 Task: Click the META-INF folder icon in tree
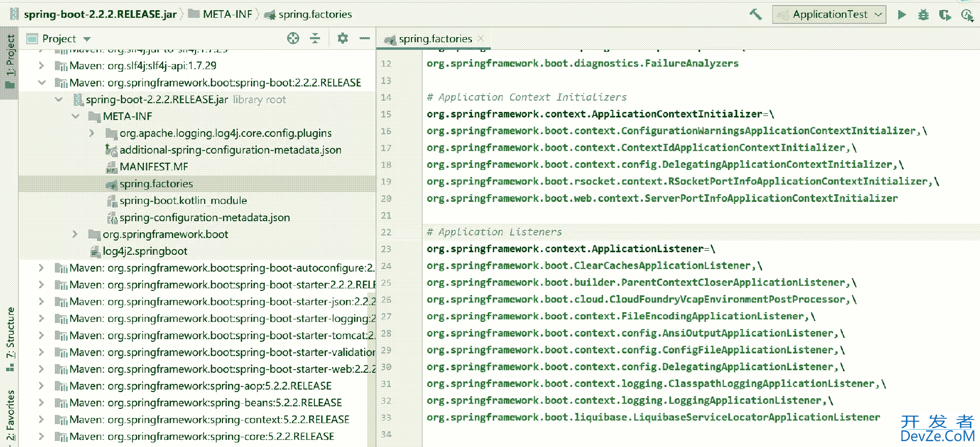(94, 116)
